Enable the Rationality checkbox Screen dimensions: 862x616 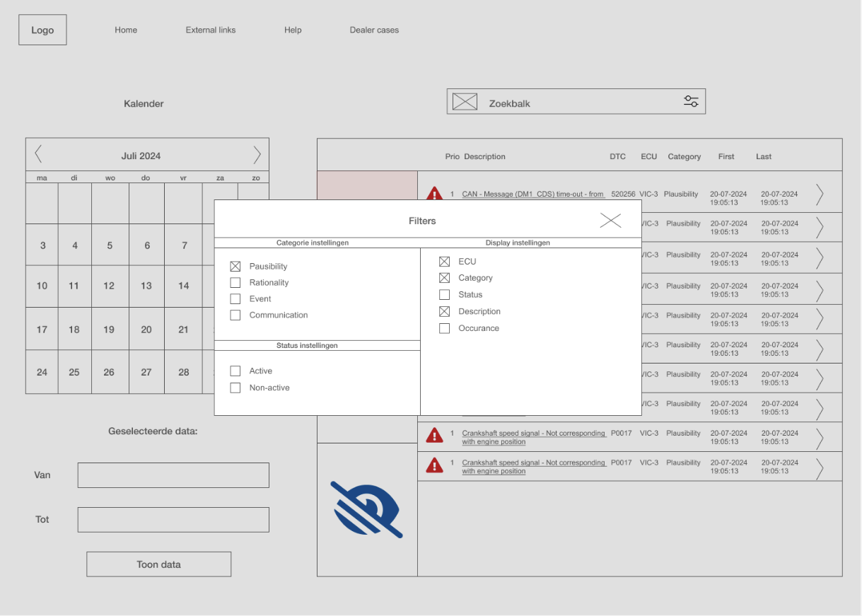[235, 283]
